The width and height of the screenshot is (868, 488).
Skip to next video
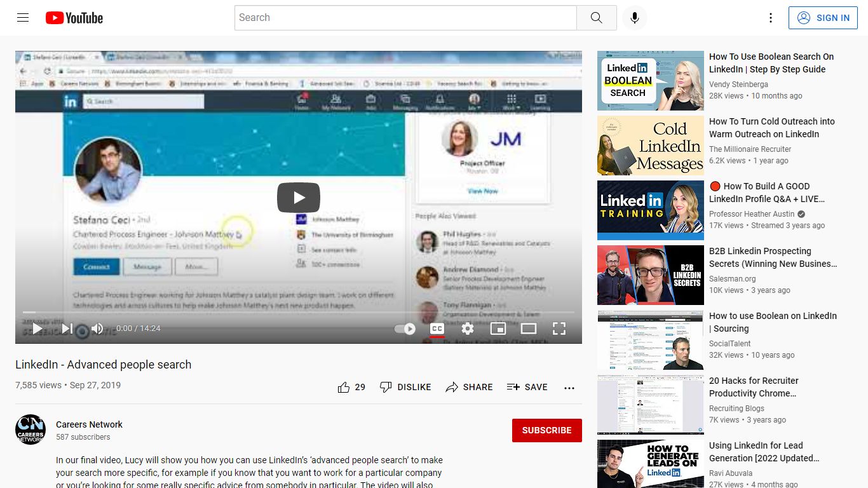click(x=67, y=329)
